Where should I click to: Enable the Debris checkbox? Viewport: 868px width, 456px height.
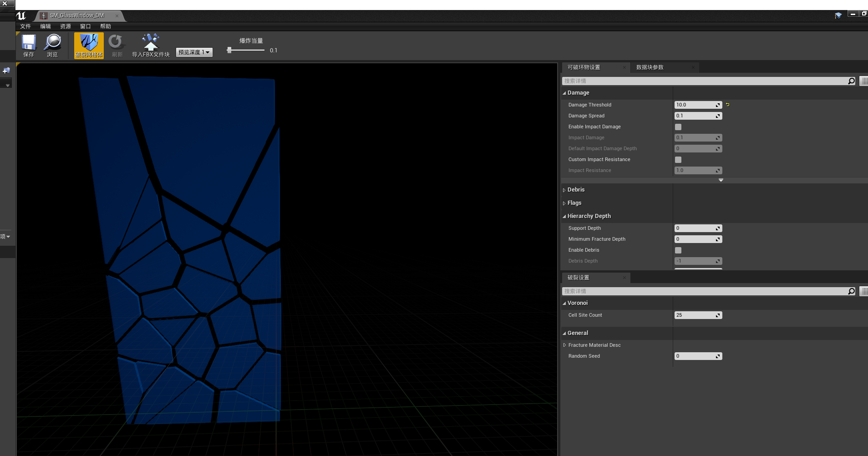(x=678, y=250)
